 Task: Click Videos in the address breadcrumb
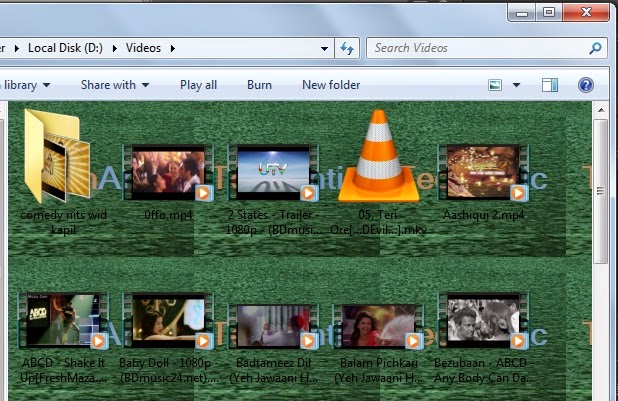(x=143, y=48)
